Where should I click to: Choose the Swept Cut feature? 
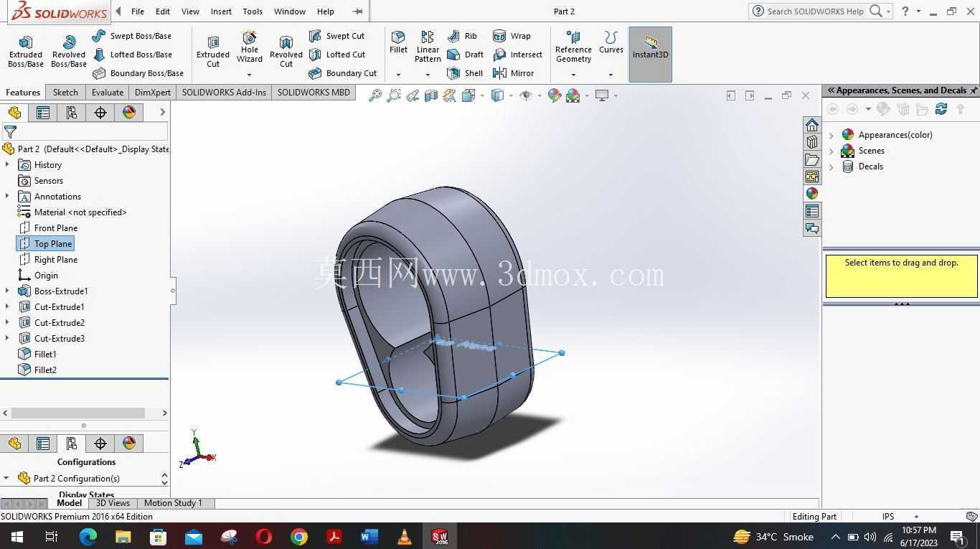pyautogui.click(x=336, y=36)
